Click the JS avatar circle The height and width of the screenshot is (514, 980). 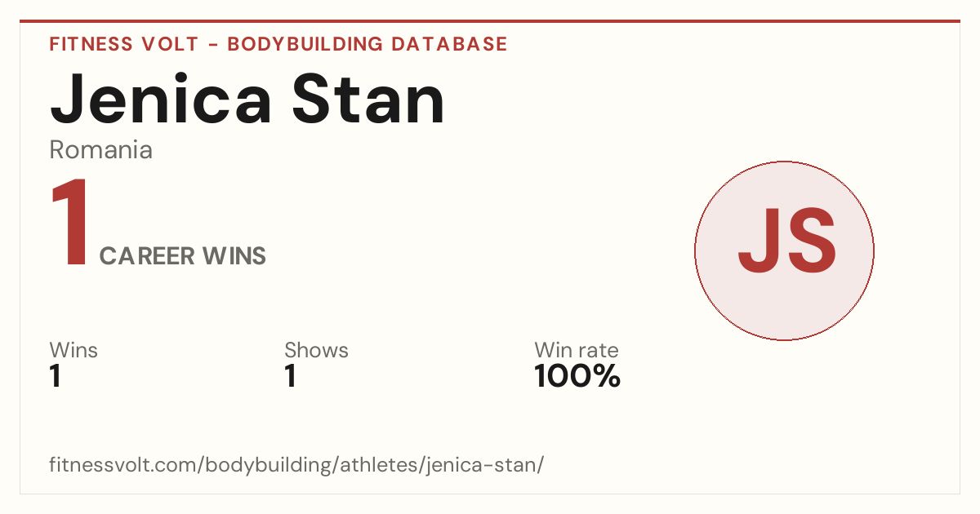[x=784, y=250]
